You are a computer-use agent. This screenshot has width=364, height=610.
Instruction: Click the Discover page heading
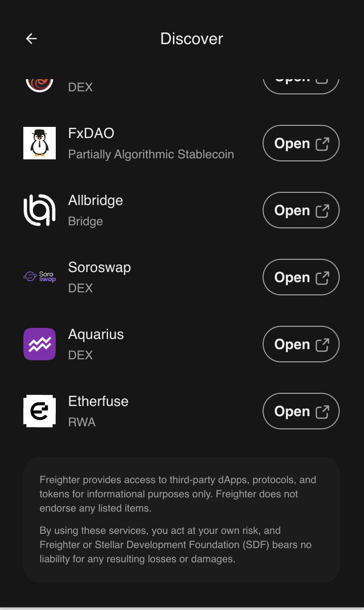[192, 39]
